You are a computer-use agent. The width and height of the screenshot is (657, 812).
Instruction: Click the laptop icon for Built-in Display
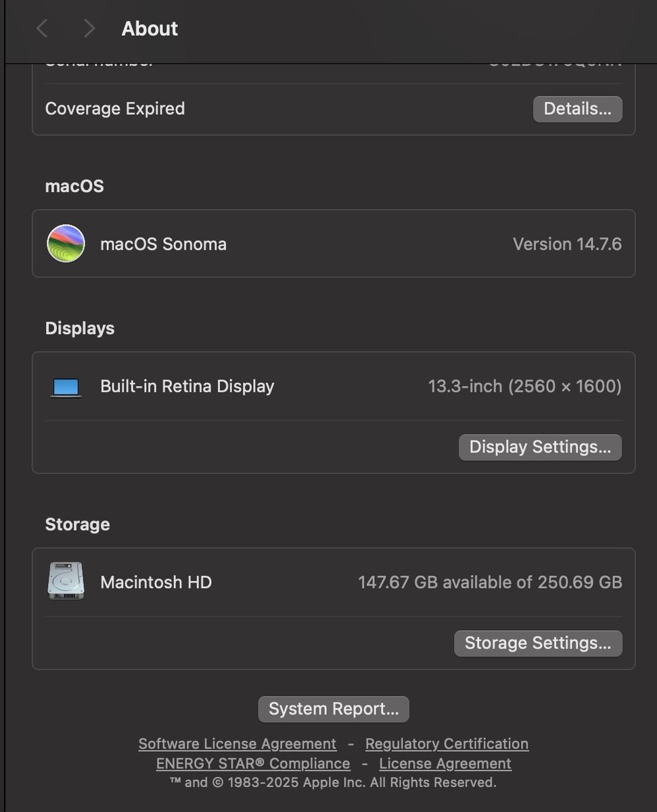(66, 387)
